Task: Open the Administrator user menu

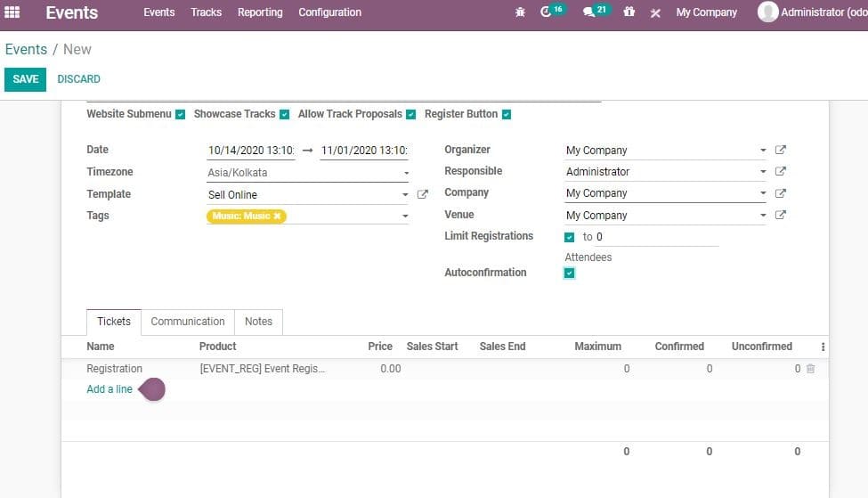Action: 812,12
